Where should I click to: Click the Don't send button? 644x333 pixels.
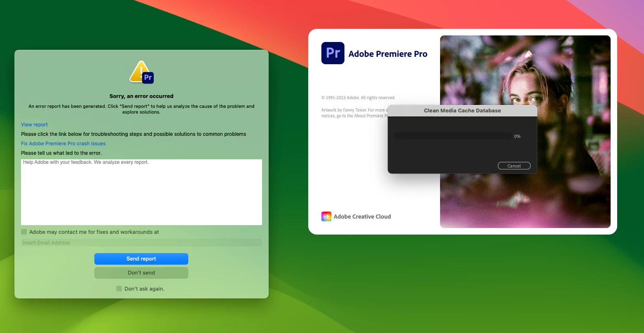(x=141, y=273)
